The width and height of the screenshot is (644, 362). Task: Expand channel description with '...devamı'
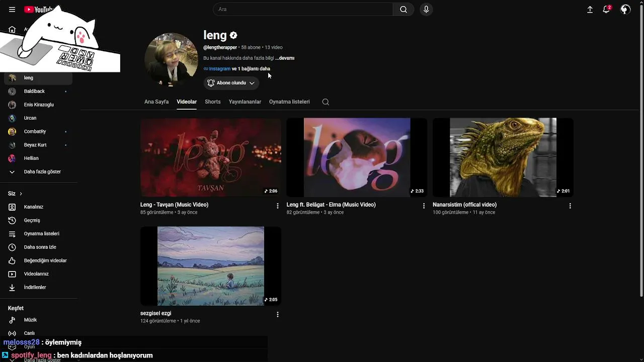(285, 58)
